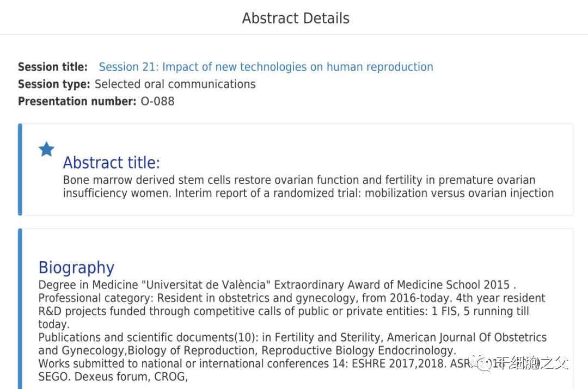Click the Abstract title heading

(112, 163)
